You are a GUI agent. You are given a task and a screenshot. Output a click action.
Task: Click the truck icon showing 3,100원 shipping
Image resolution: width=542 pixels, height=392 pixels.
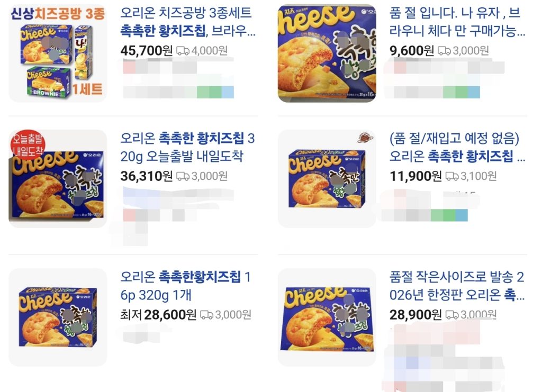[453, 176]
